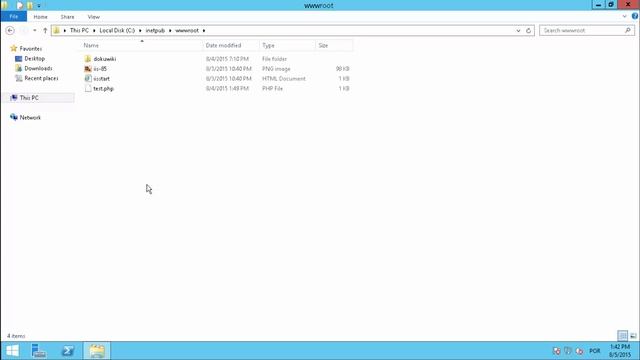Open Desktop in the navigation pane
Image resolution: width=640 pixels, height=360 pixels.
coord(34,58)
